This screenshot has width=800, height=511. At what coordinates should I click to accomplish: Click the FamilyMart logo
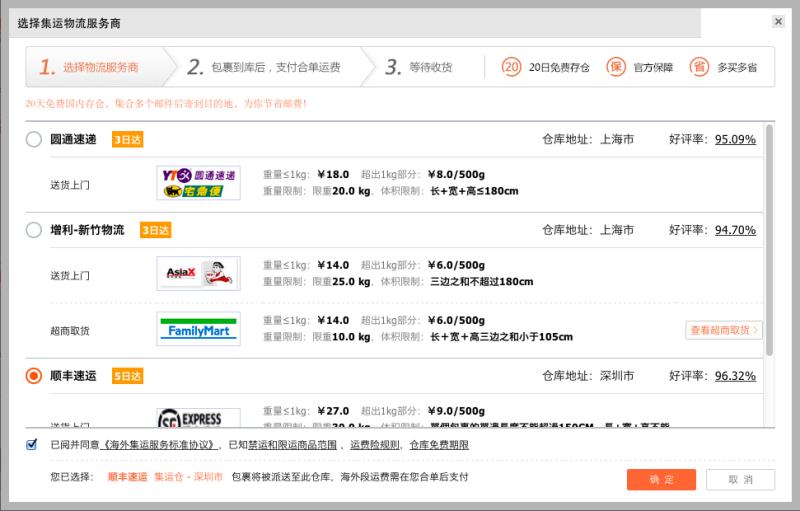(198, 328)
